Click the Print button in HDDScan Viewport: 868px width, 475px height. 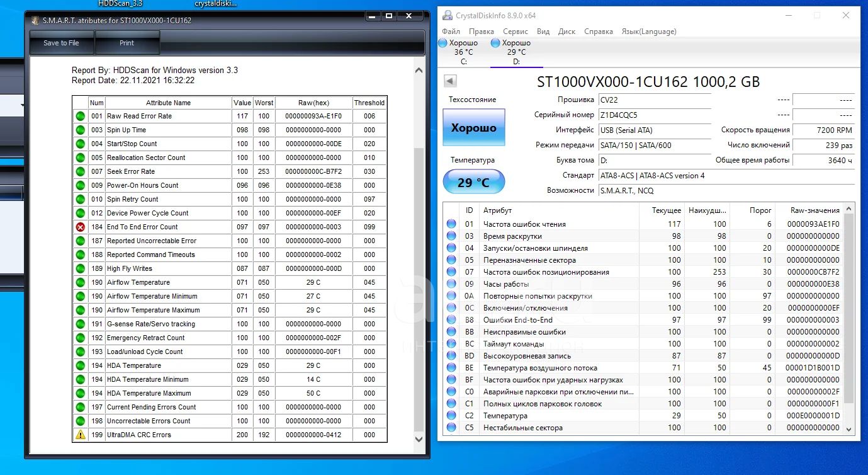click(127, 43)
